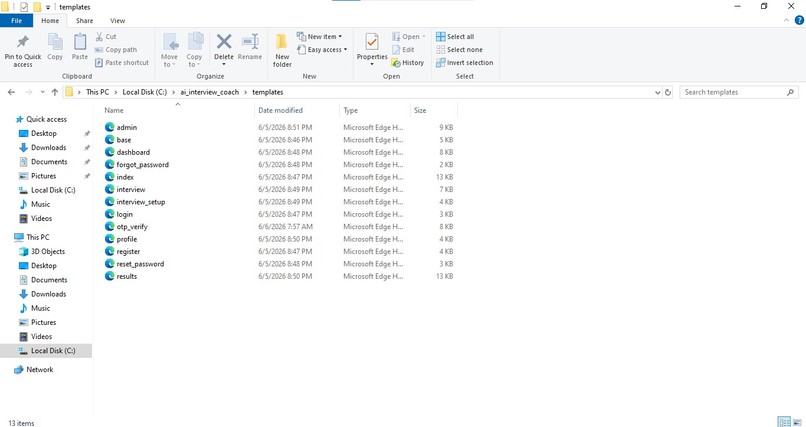Screen dimensions: 806x427
Task: Open recent locations dropdown arrow
Action: coord(42,92)
